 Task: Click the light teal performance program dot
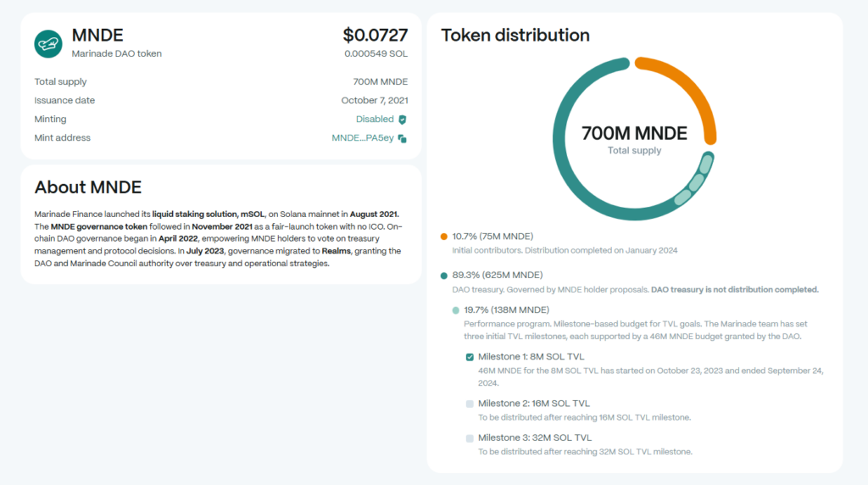[x=456, y=310]
